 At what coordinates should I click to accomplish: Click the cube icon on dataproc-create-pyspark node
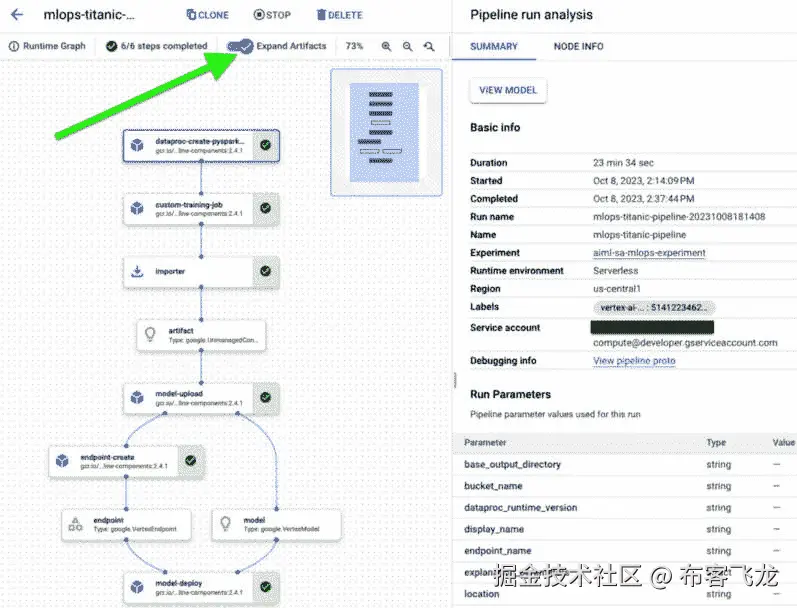coord(137,145)
